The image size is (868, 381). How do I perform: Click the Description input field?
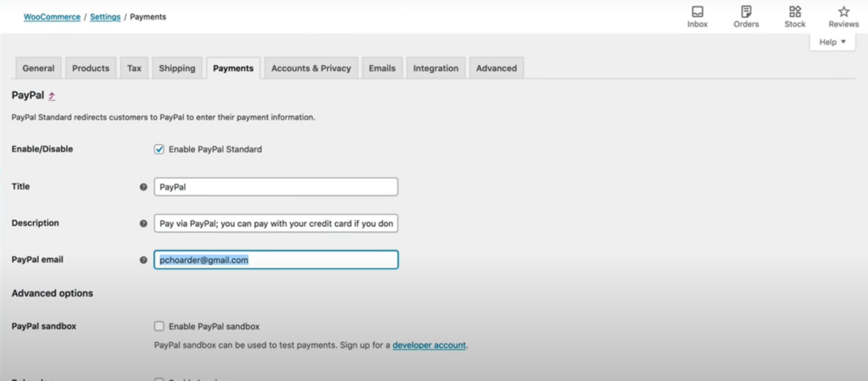275,224
